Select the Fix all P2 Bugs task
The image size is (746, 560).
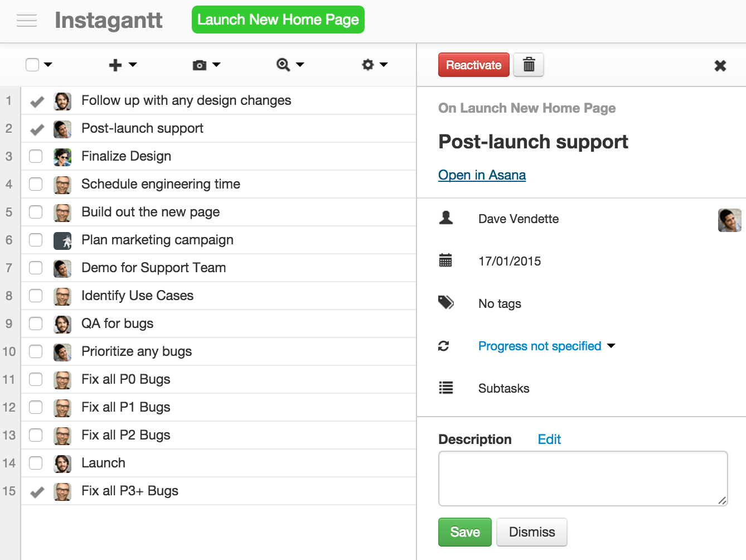[125, 435]
